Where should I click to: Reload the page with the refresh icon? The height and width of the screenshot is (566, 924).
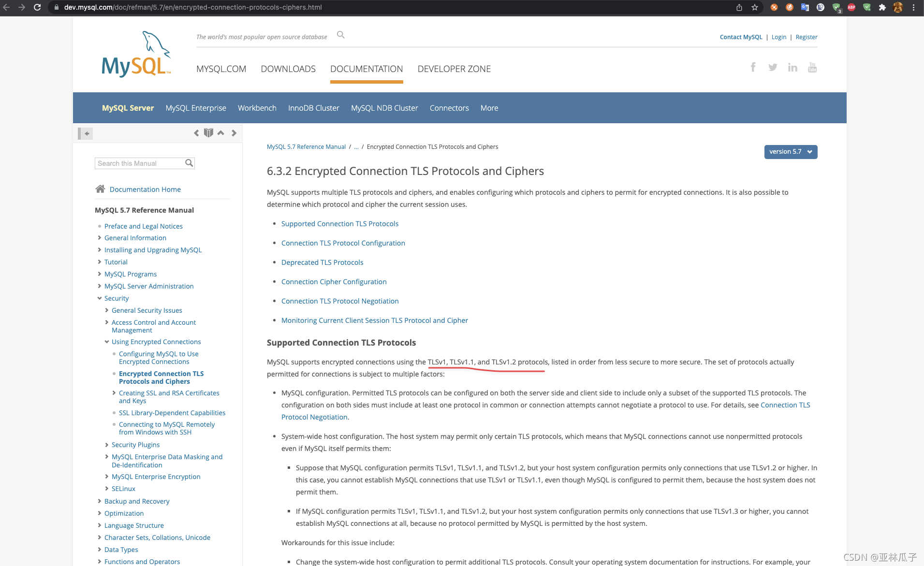[x=37, y=7]
